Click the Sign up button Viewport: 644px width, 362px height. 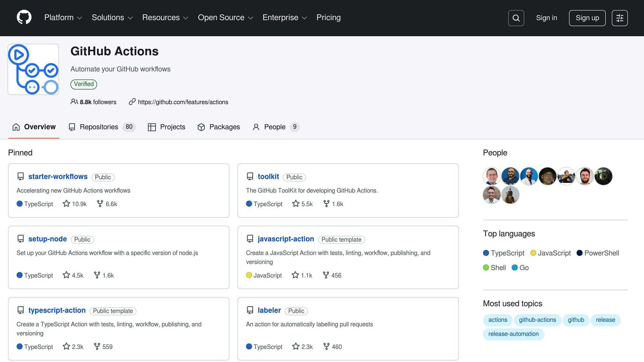click(587, 18)
